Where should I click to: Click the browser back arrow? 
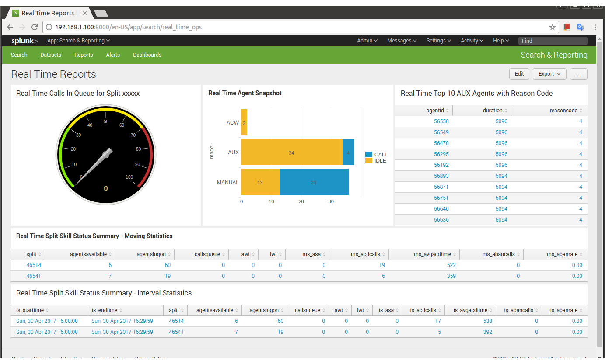(x=10, y=27)
